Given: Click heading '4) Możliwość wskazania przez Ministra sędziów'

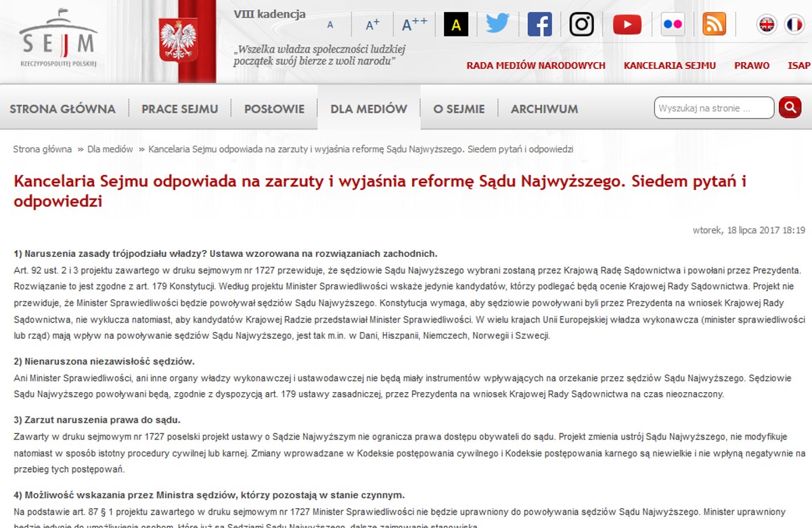Looking at the screenshot, I should click(x=209, y=495).
